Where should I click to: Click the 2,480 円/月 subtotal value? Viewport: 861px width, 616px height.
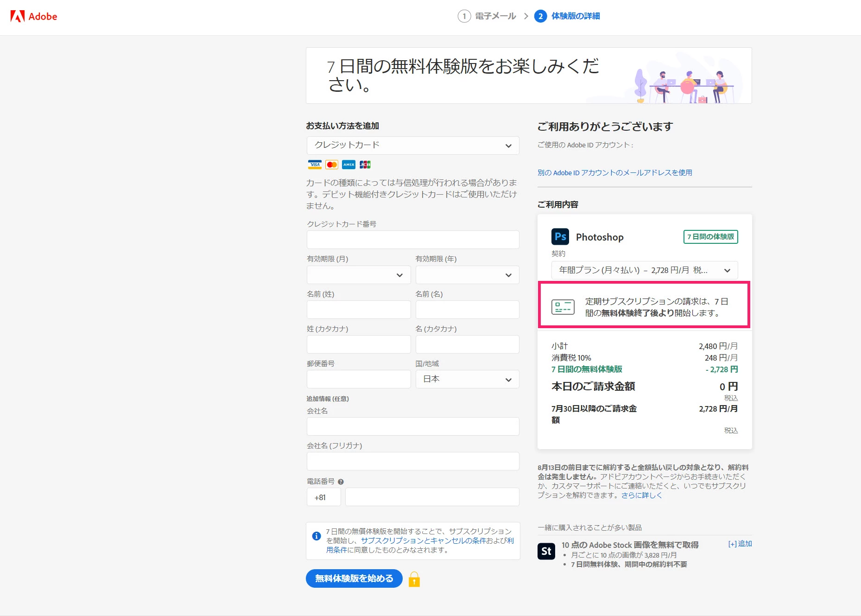pyautogui.click(x=718, y=346)
